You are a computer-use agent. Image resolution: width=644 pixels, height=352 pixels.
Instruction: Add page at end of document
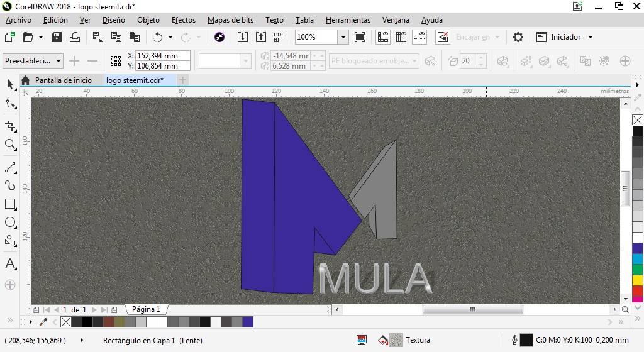point(114,310)
